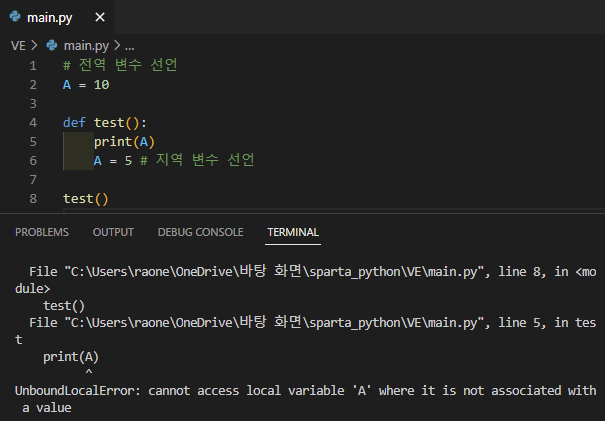
Task: Click terminal file path with 'line 8'
Action: point(306,280)
